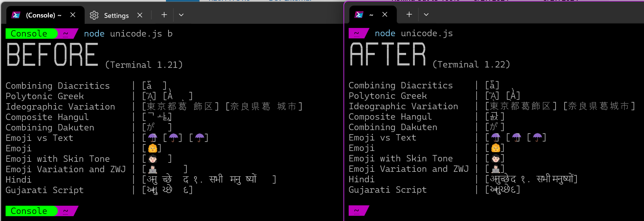Click PowerShell icon in right window tab

pos(359,15)
